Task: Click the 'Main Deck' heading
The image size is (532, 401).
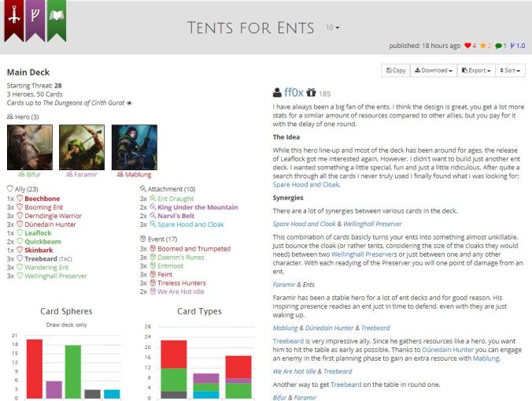Action: (x=28, y=72)
